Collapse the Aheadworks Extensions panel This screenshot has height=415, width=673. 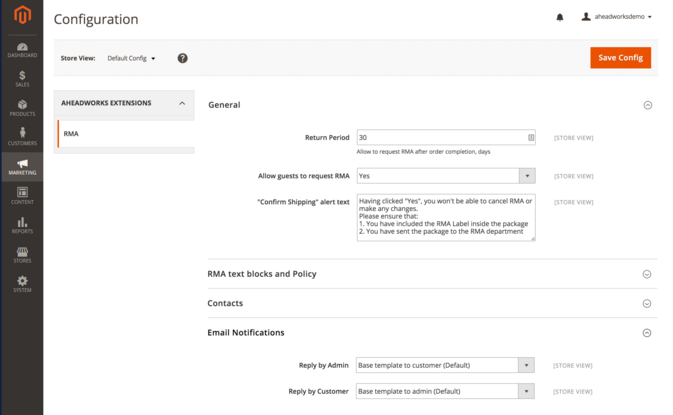(182, 103)
